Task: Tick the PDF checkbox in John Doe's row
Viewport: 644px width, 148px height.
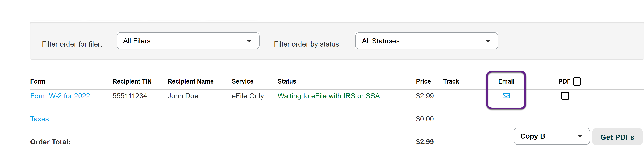Action: (x=565, y=96)
